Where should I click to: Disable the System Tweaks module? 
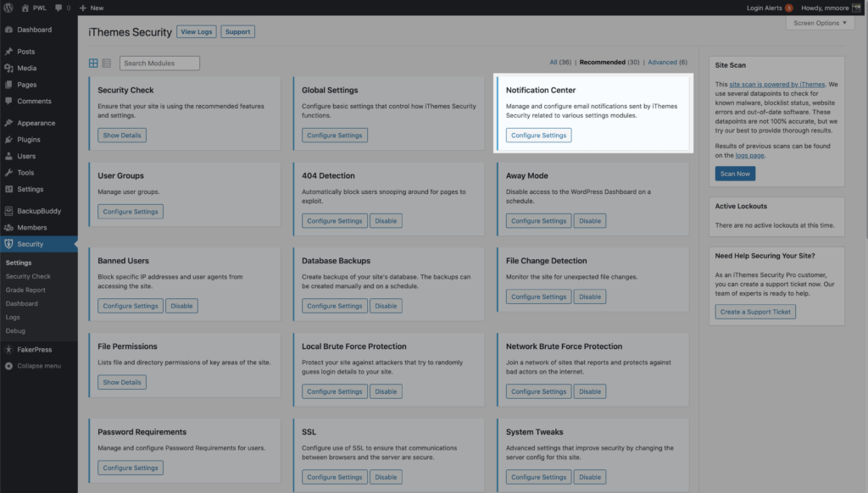(x=590, y=477)
